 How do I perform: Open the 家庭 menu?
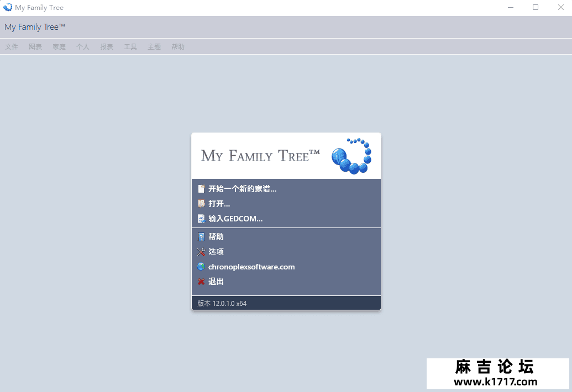tap(59, 46)
